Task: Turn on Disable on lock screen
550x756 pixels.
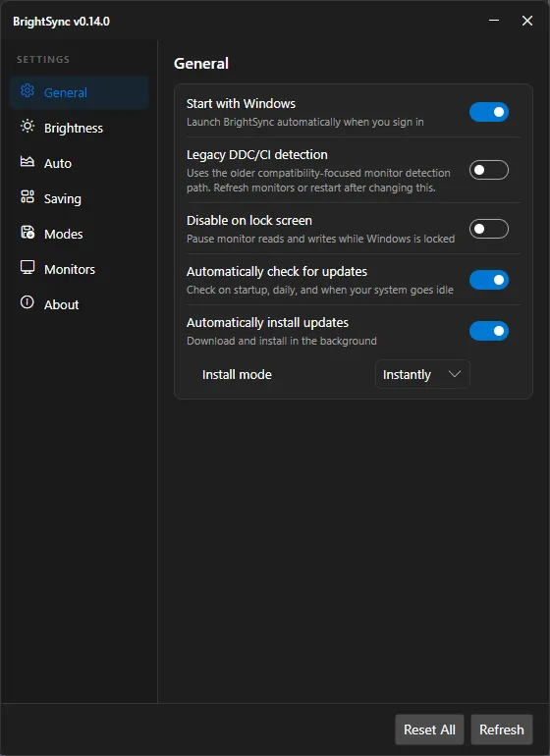Action: 489,229
